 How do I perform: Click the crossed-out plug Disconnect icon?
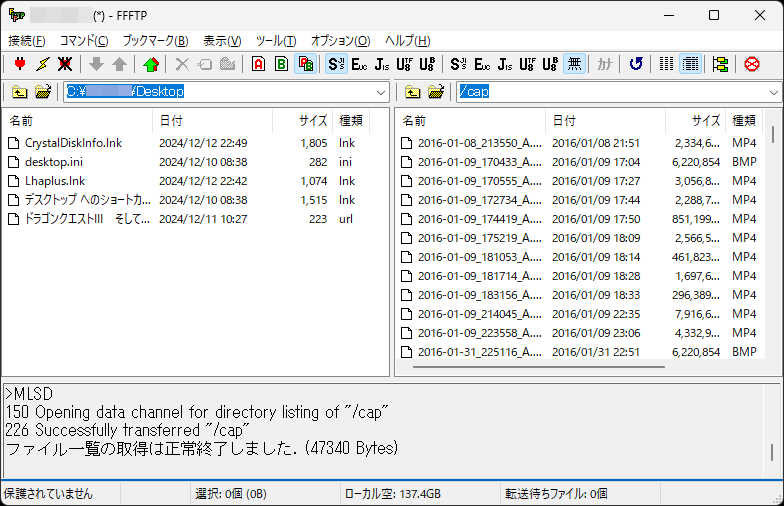[x=65, y=64]
